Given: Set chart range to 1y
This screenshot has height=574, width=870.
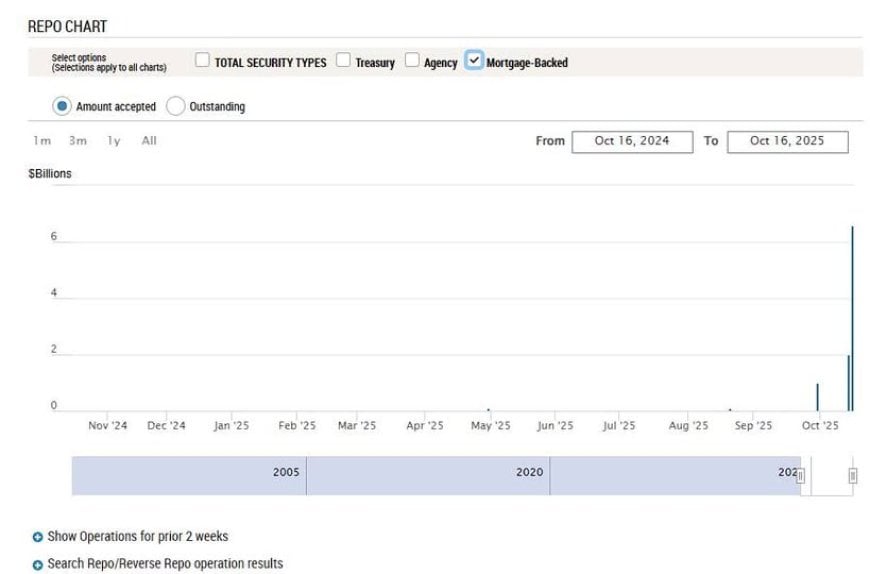Looking at the screenshot, I should coord(114,141).
